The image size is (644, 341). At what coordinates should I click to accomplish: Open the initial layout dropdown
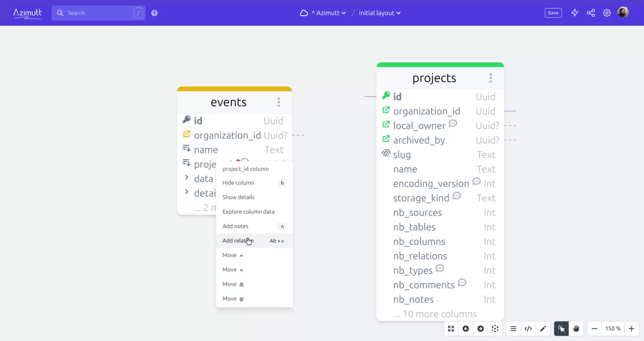tap(379, 13)
